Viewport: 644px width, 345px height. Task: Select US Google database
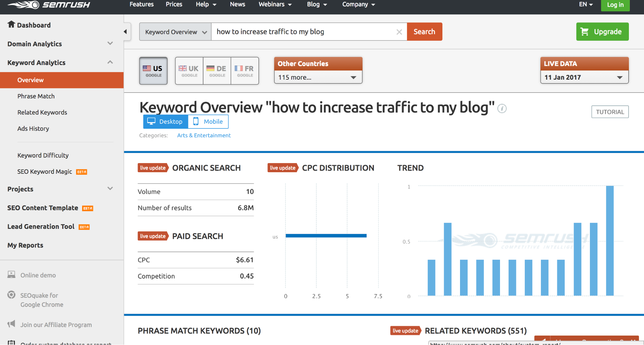153,71
